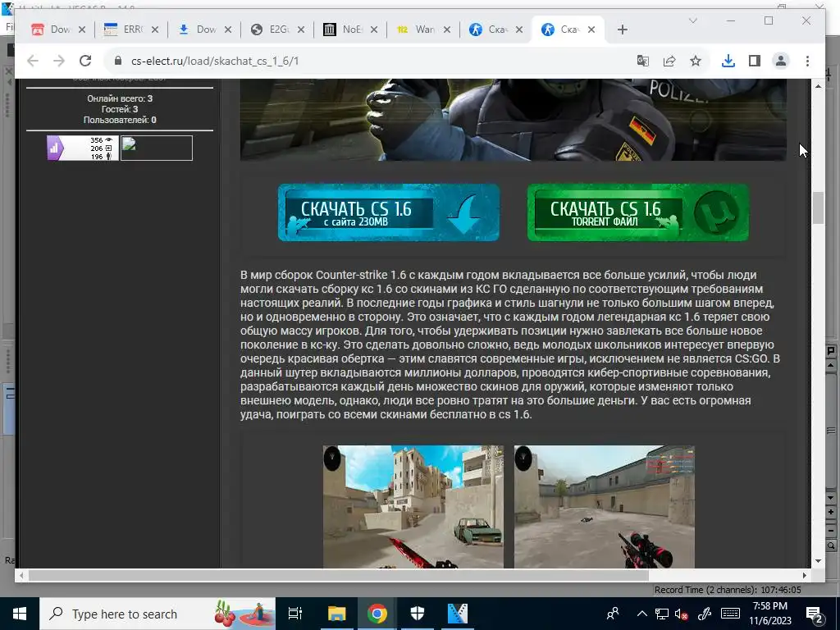View site security lock information
Image resolution: width=840 pixels, height=630 pixels.
point(118,61)
